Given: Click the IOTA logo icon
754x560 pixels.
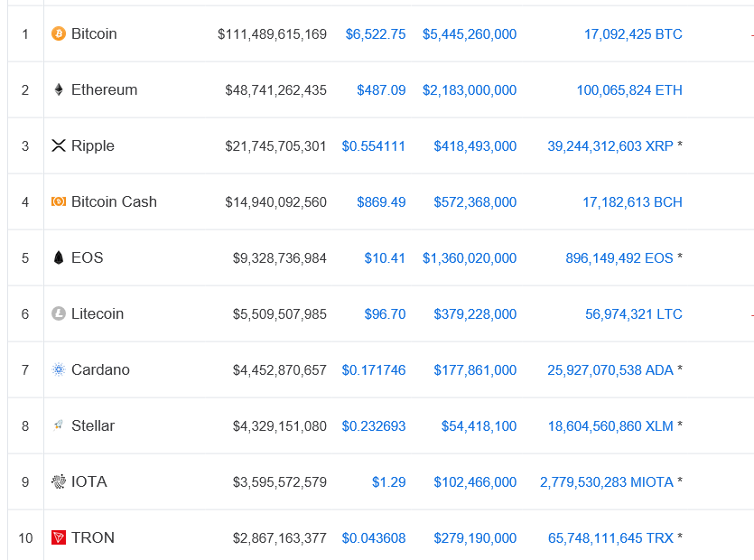Looking at the screenshot, I should [59, 482].
